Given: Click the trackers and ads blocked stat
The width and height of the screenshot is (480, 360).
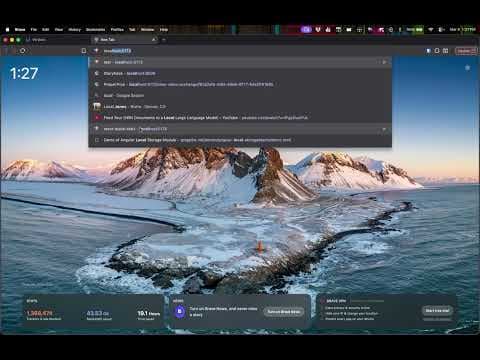Looking at the screenshot, I should pyautogui.click(x=44, y=315).
